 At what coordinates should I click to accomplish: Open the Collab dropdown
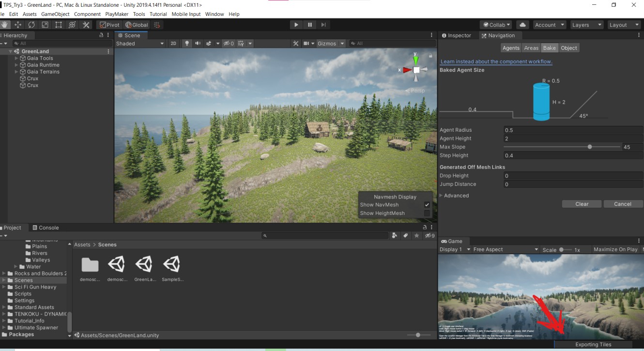(x=496, y=25)
